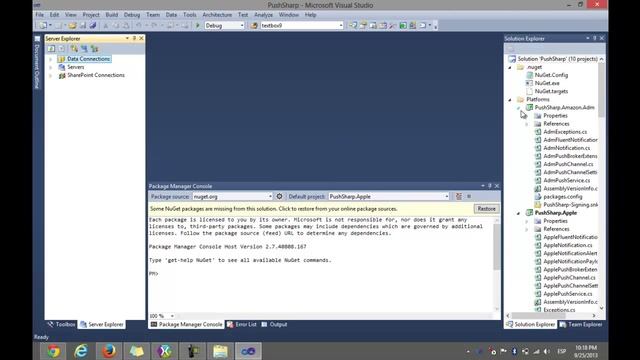Collapse the Platforms folder
The image size is (640, 360).
[510, 100]
